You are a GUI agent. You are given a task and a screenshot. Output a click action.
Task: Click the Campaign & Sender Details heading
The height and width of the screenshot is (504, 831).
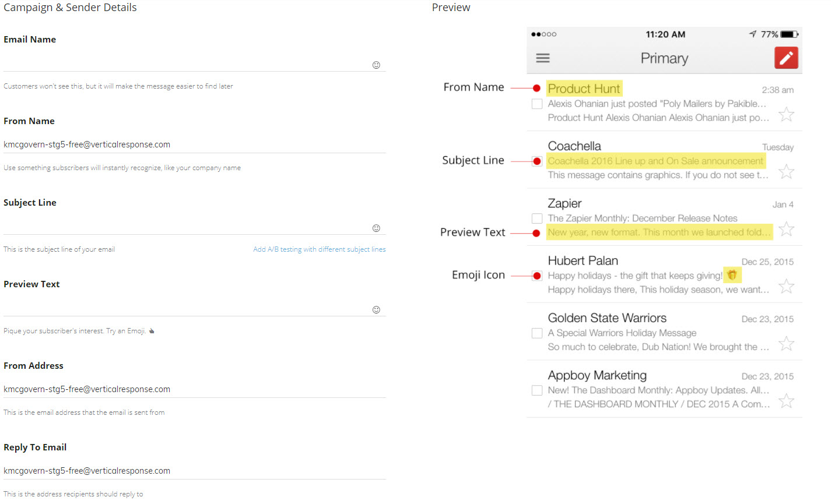(70, 8)
